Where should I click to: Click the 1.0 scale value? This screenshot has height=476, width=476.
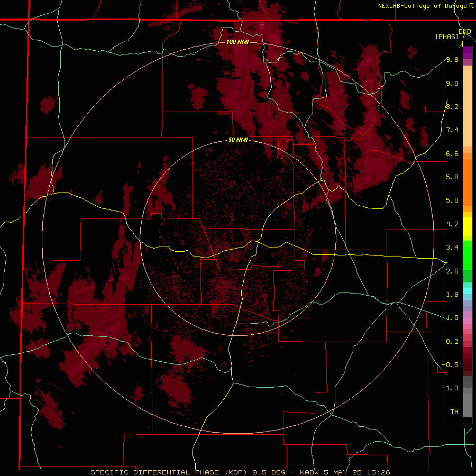(452, 318)
